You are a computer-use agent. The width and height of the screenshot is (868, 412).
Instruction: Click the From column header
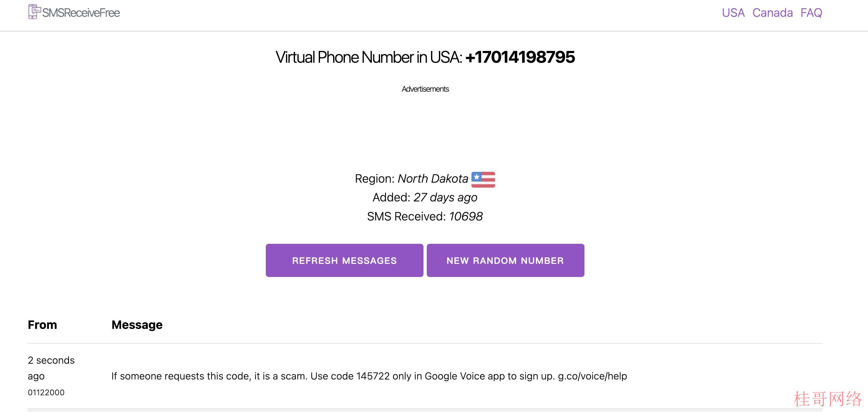point(42,325)
